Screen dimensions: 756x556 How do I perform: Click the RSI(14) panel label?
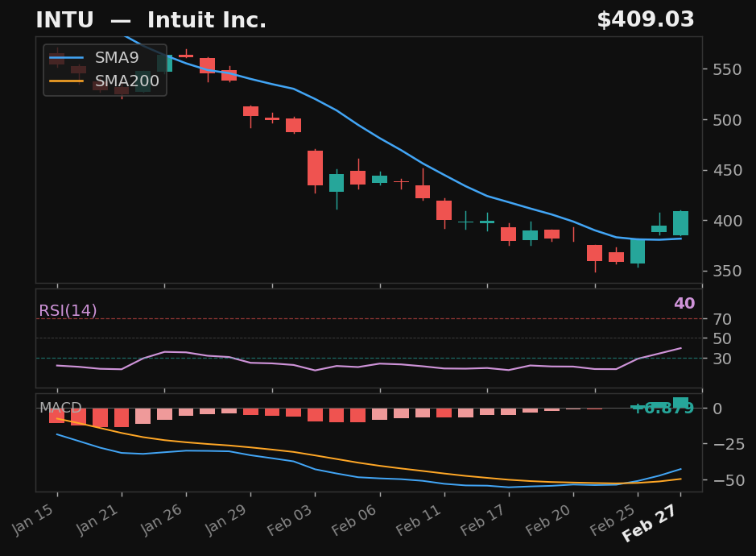coord(68,310)
